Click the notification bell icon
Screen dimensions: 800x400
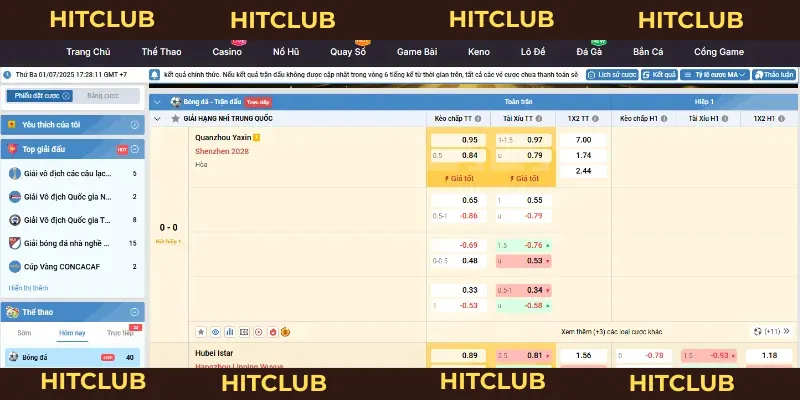pos(155,75)
